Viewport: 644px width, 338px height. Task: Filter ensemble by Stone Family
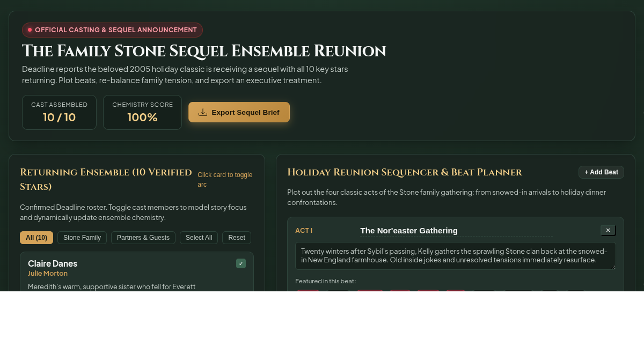click(x=82, y=238)
